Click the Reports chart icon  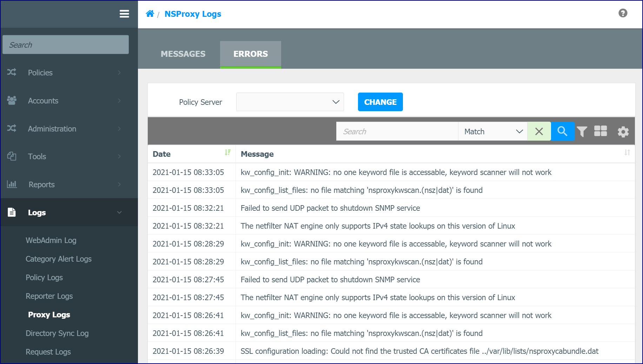[12, 184]
